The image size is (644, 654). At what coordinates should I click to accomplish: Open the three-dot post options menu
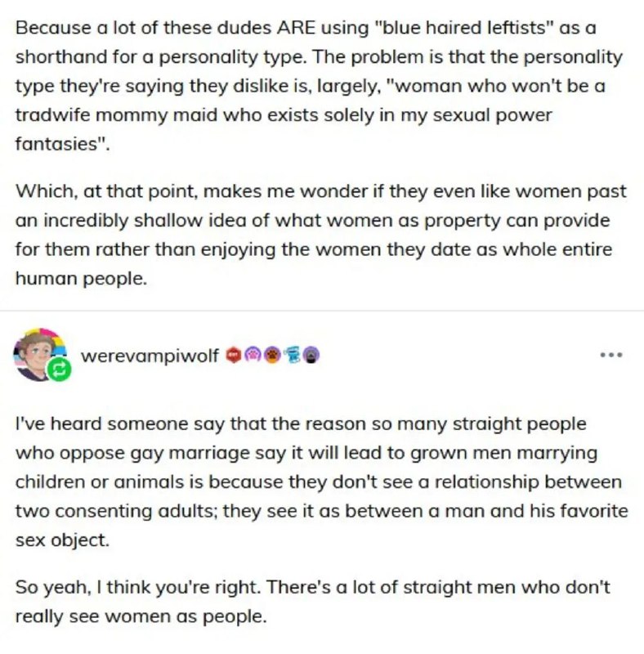[611, 356]
